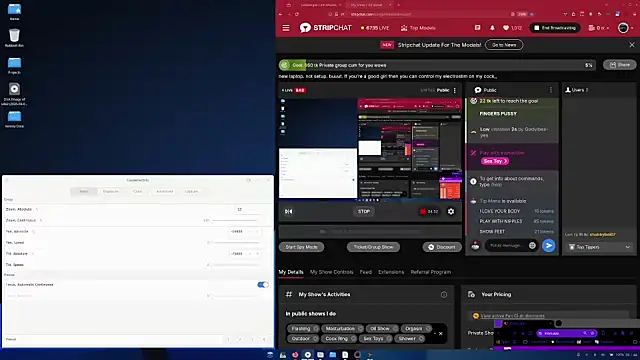Open the Stripchat hamburger menu

286,28
